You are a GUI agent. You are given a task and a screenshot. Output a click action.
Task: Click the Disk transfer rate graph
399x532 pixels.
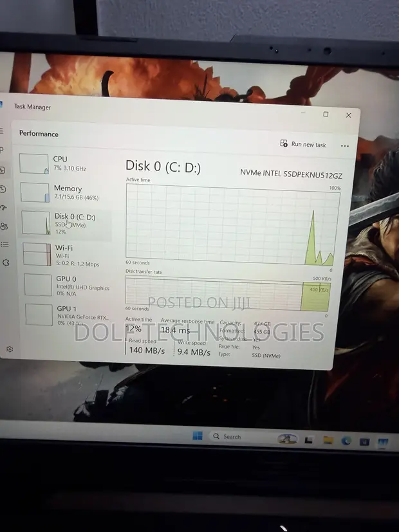tap(227, 293)
